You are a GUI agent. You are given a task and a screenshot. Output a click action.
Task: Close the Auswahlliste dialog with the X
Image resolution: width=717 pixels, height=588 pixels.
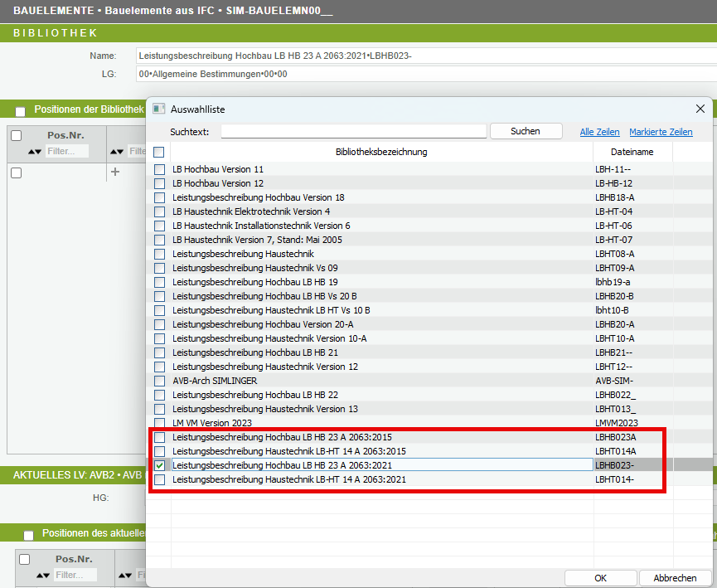(700, 109)
